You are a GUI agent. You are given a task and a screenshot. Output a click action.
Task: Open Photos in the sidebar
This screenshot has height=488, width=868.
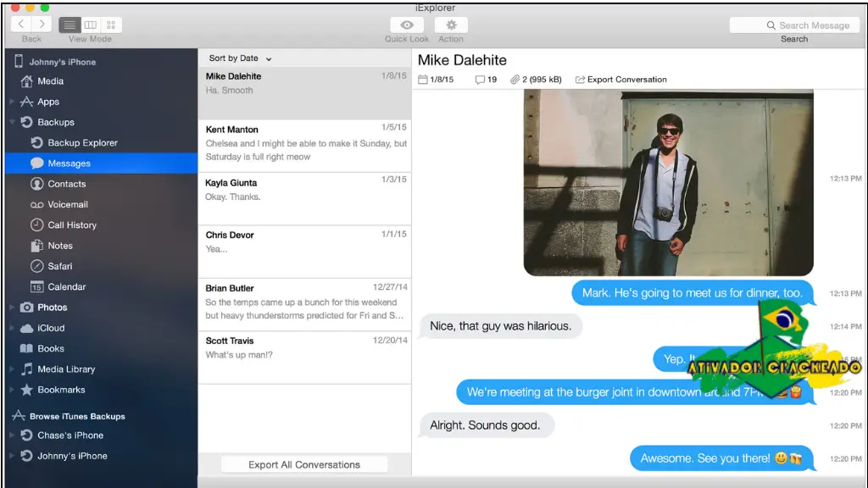click(x=44, y=308)
